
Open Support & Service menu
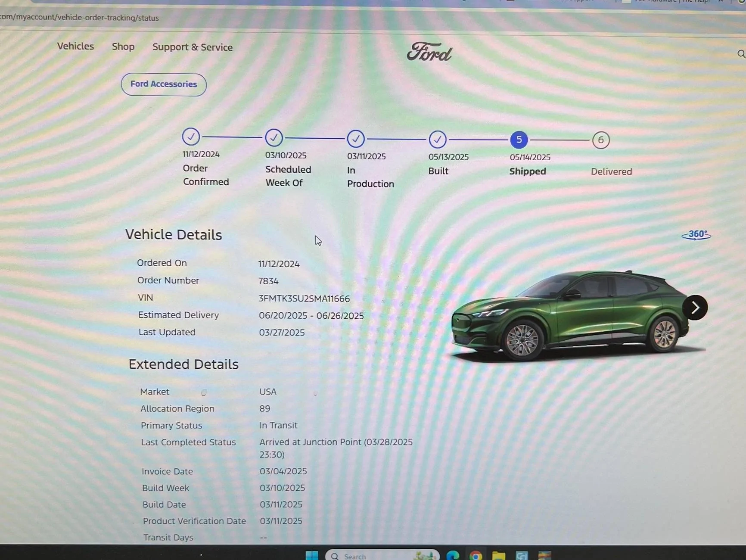[193, 47]
